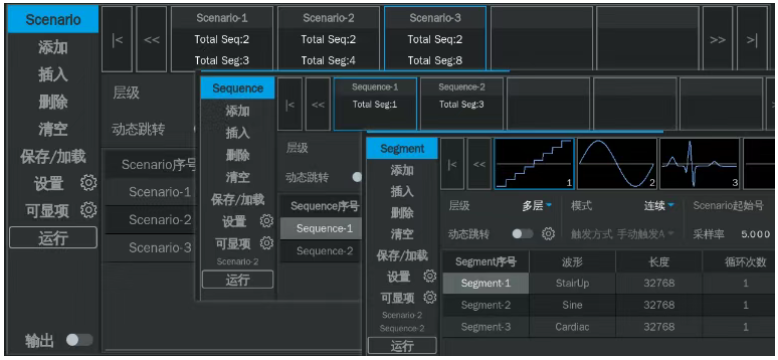This screenshot has width=778, height=360.
Task: Select the Sequence header tab
Action: pos(238,88)
